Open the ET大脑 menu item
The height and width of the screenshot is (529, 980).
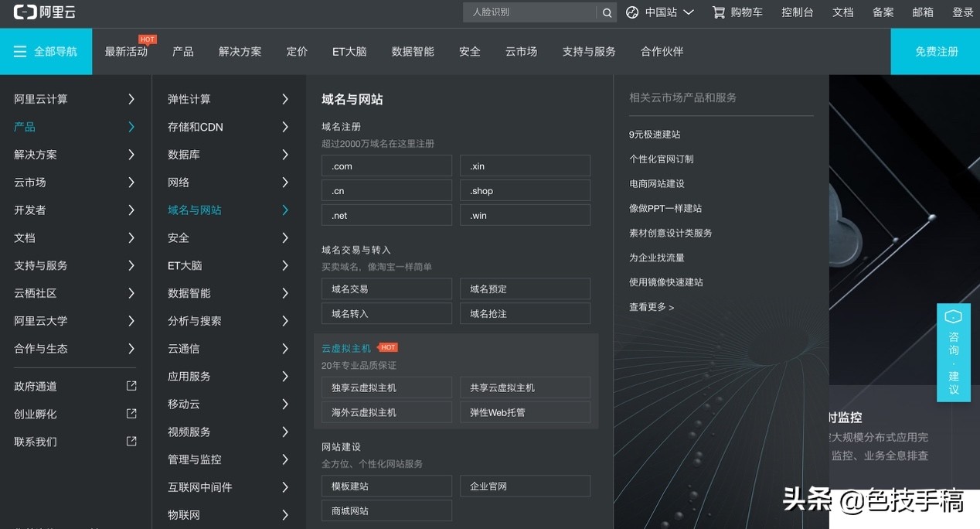(x=349, y=51)
